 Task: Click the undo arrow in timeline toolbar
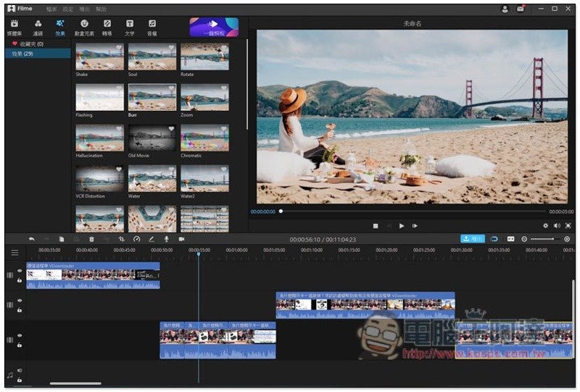(31, 239)
